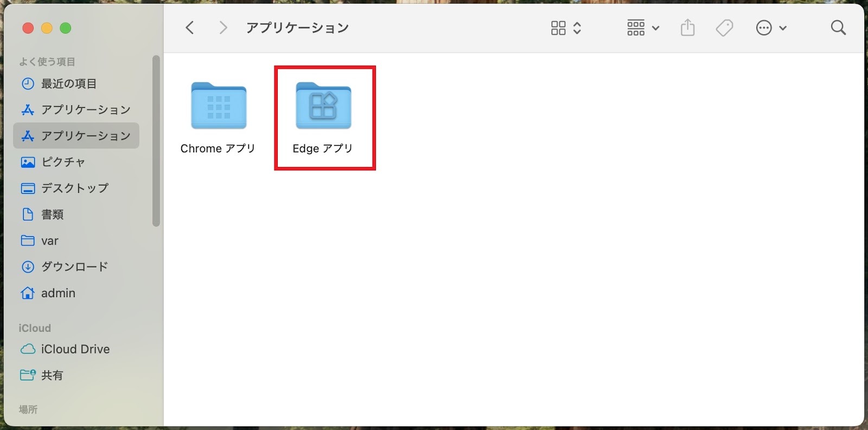Open 書類 in the sidebar
The image size is (868, 430).
tap(76, 214)
